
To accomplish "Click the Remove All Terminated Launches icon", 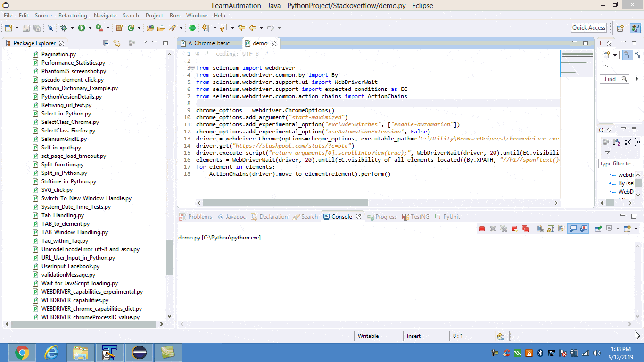I will point(504,229).
